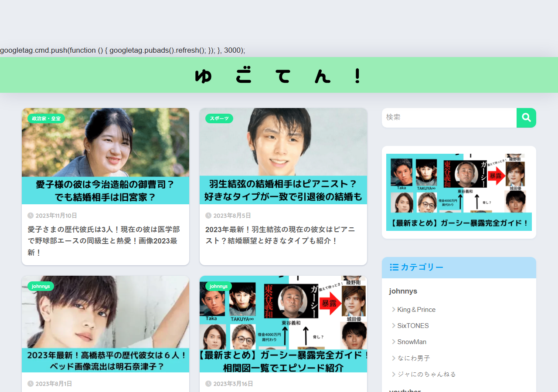Click the search magnifier button
This screenshot has height=392, width=558.
pos(526,118)
